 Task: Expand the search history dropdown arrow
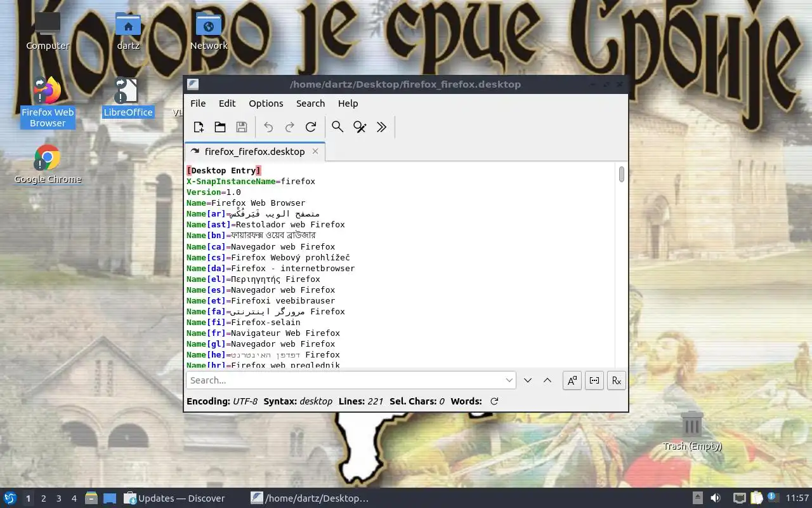[509, 380]
